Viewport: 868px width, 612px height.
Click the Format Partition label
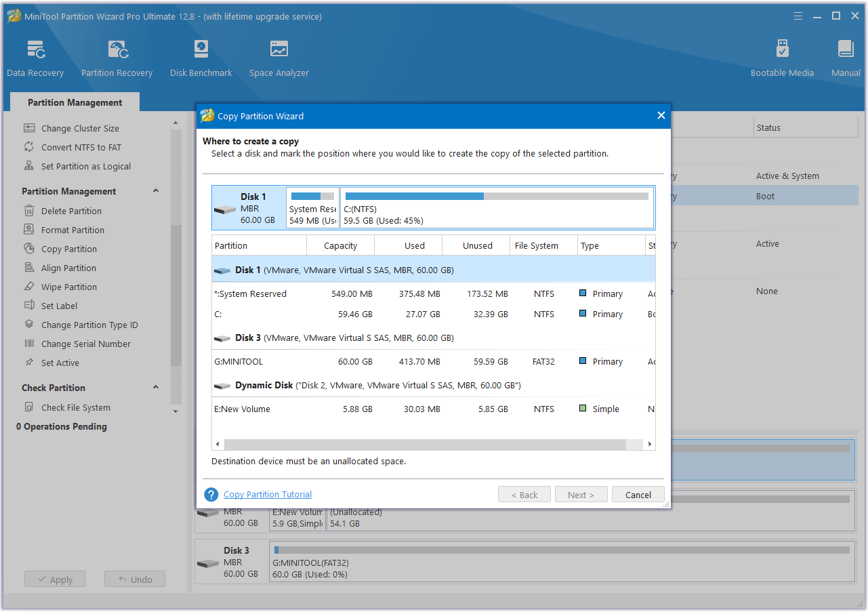[73, 230]
